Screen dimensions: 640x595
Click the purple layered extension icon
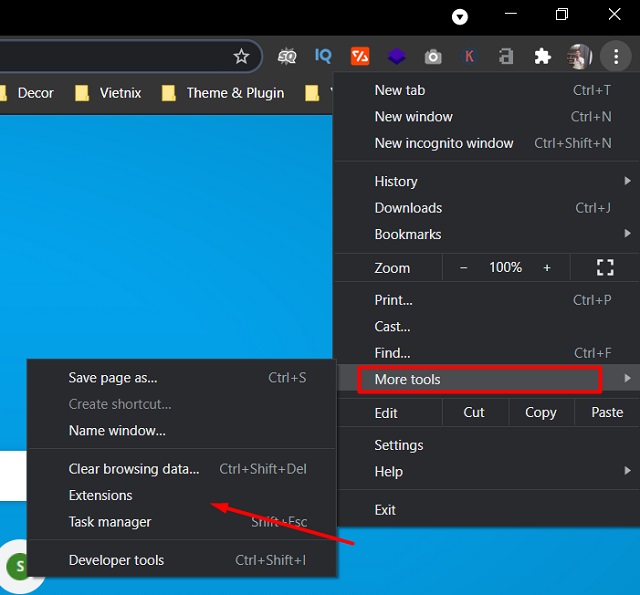(396, 56)
